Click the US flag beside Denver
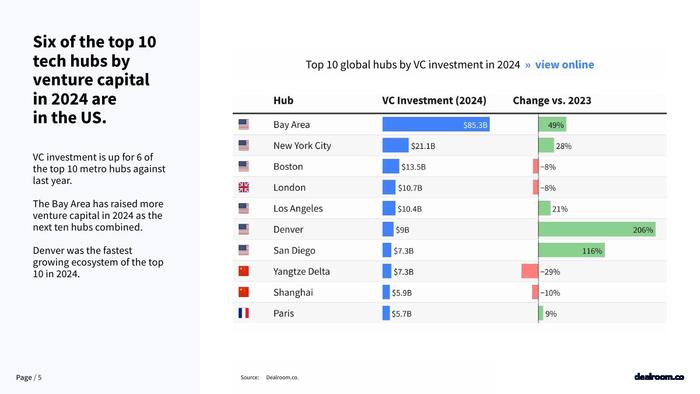The image size is (700, 394). [x=243, y=229]
